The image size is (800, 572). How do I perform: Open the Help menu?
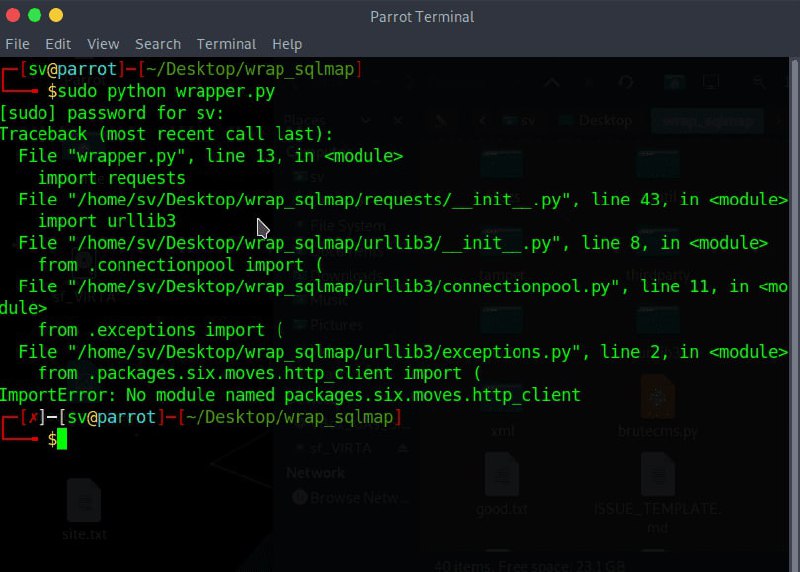(x=287, y=44)
